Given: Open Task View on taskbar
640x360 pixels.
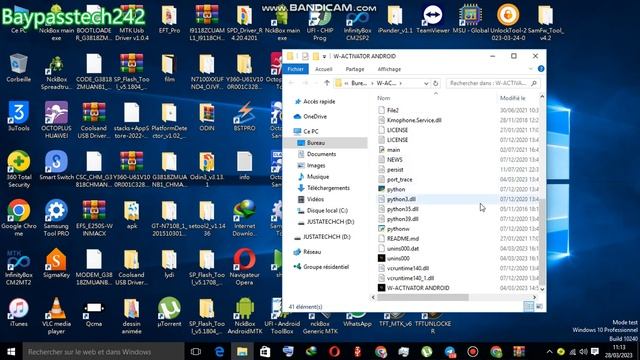Looking at the screenshot, I should (196, 351).
